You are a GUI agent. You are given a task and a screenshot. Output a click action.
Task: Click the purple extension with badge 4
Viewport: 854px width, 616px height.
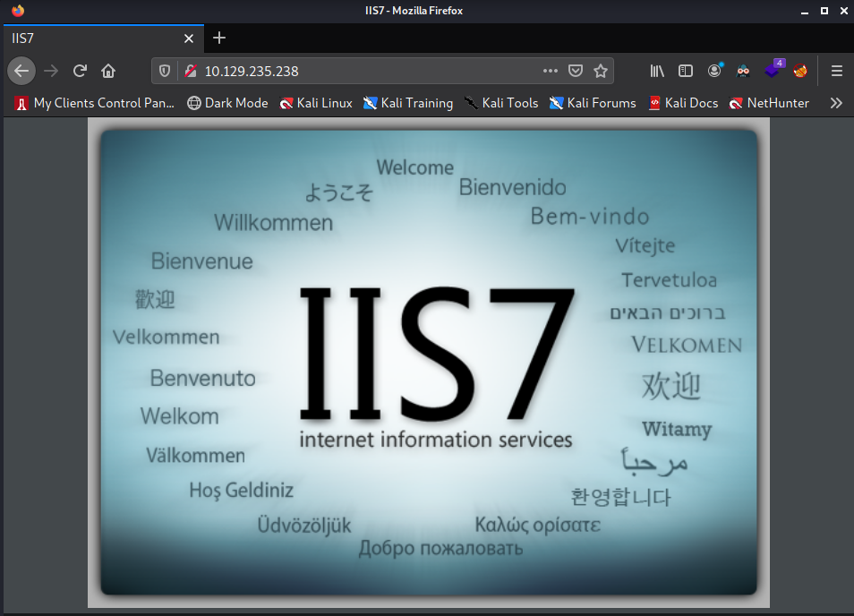[x=773, y=70]
